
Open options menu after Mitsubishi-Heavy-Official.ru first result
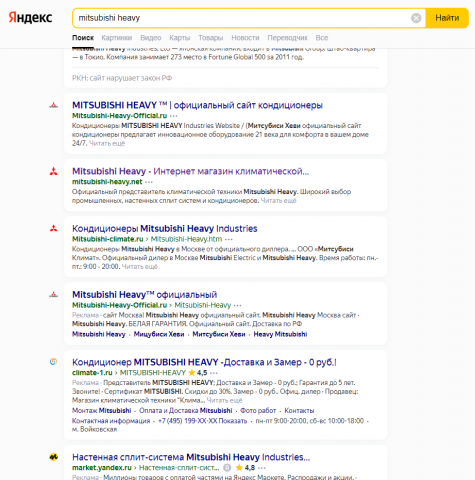(x=174, y=116)
